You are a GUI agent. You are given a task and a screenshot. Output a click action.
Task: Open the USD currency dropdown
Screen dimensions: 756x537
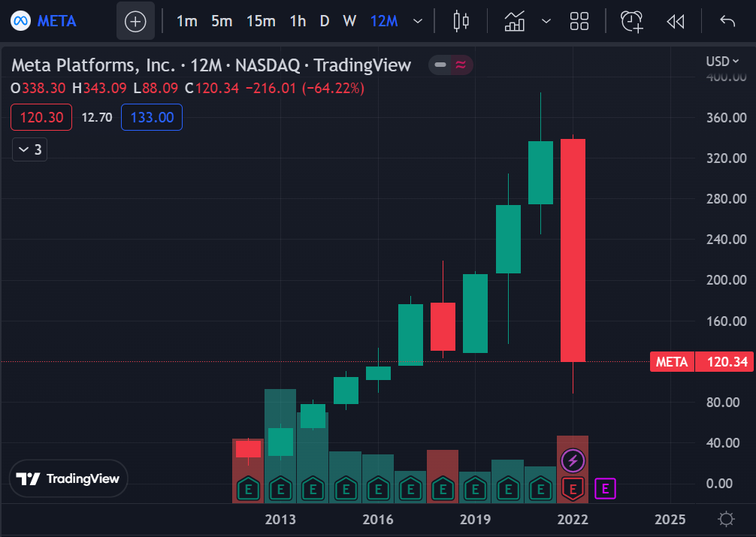[x=722, y=62]
